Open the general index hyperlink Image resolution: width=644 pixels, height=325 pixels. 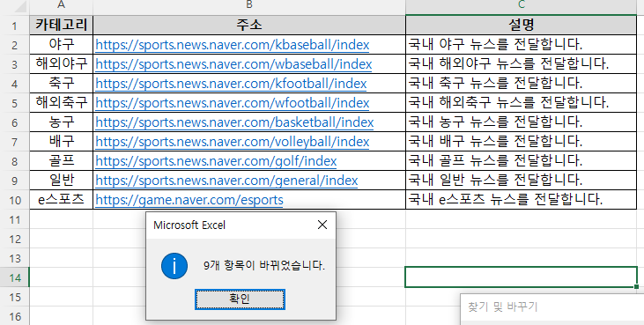226,181
